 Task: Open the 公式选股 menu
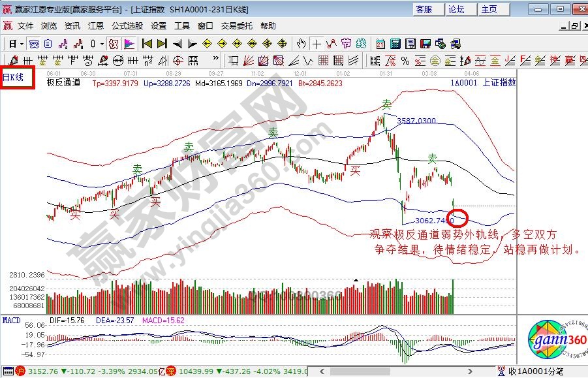pos(127,25)
